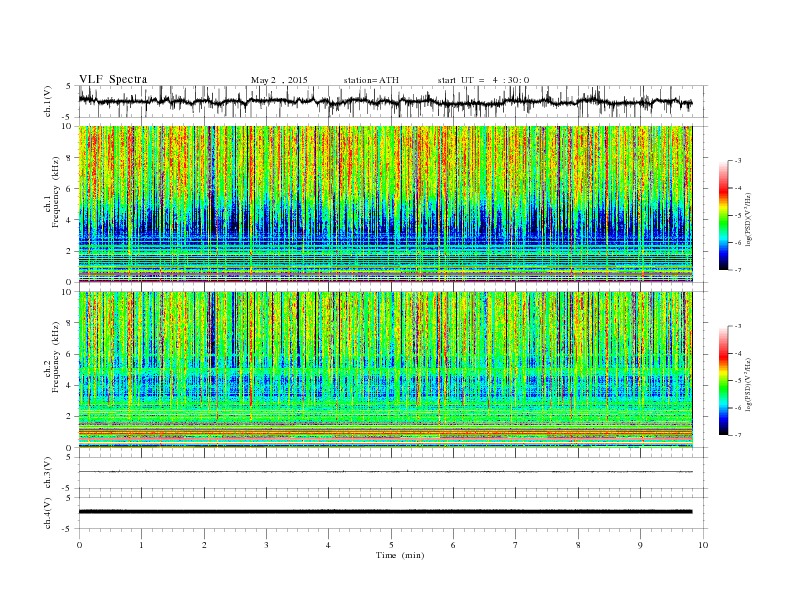Click the "station=ATH" header text
792x612 pixels.
pyautogui.click(x=371, y=80)
